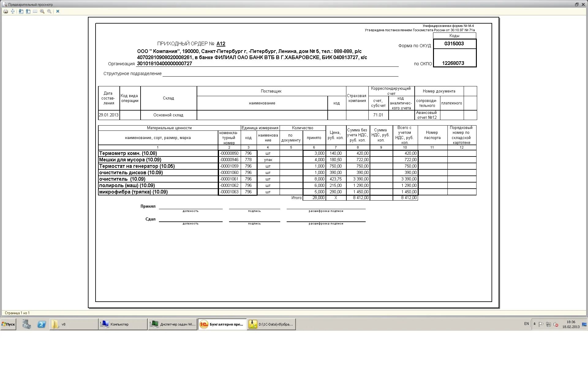
Task: Go to next page with down-arrow icon
Action: (21, 11)
